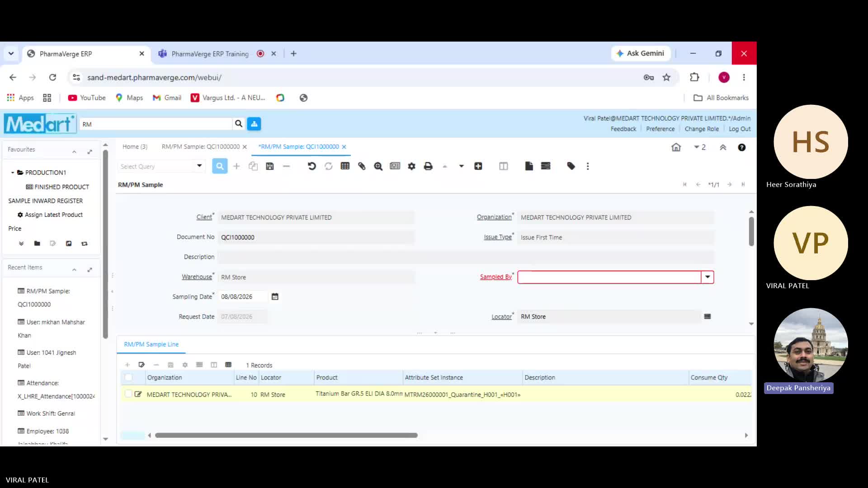This screenshot has width=868, height=488.
Task: Click the Log Out link
Action: point(740,129)
